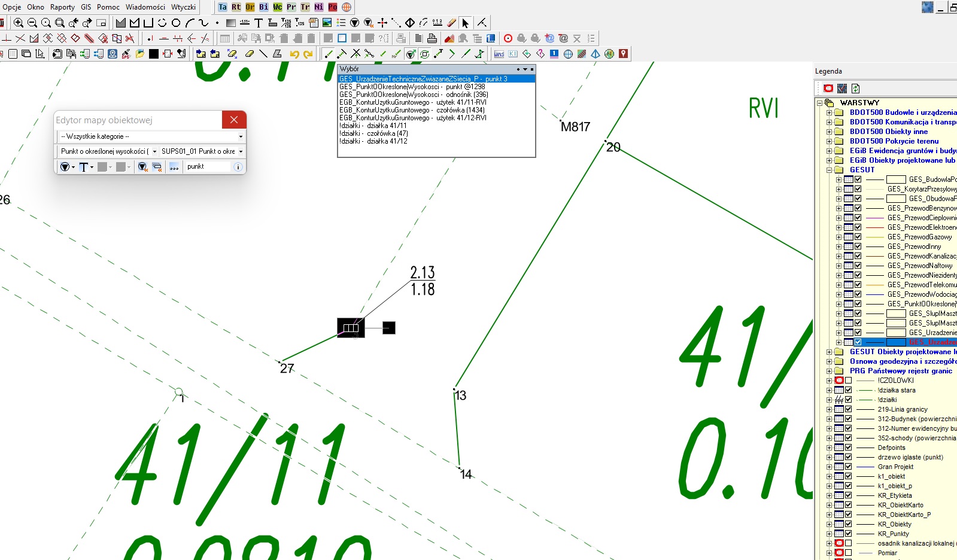Image resolution: width=957 pixels, height=560 pixels.
Task: Click the scissors cut icon
Action: [130, 38]
